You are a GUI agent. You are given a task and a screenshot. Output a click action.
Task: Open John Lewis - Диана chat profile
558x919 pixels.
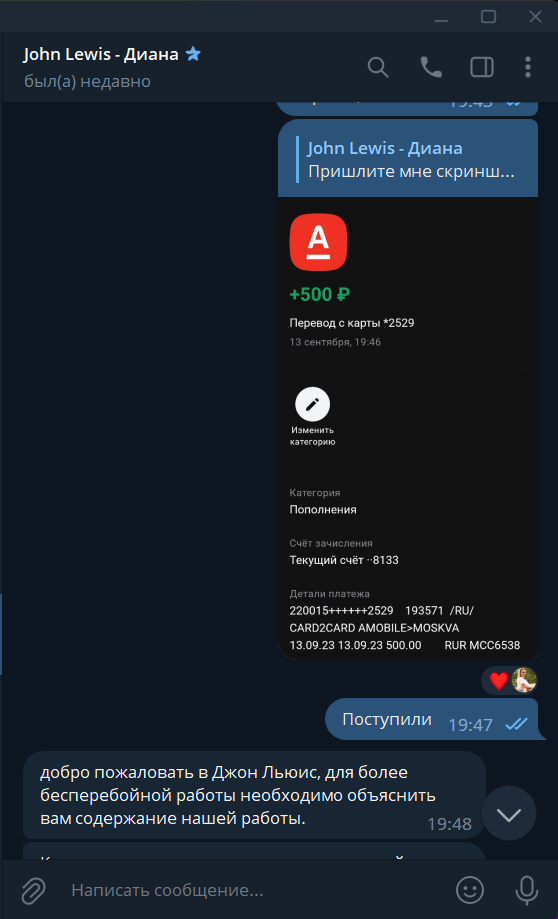click(x=101, y=55)
